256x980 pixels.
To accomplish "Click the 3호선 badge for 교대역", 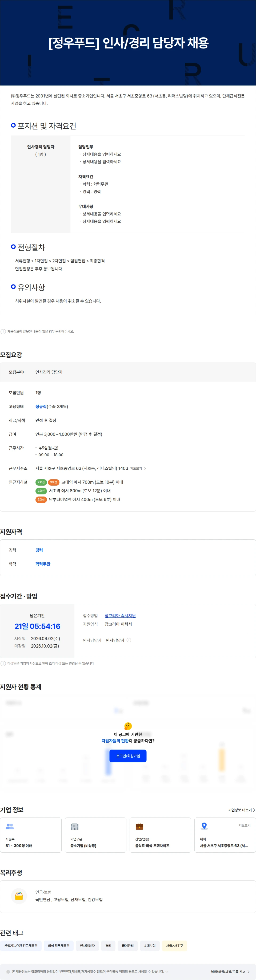I will [54, 482].
